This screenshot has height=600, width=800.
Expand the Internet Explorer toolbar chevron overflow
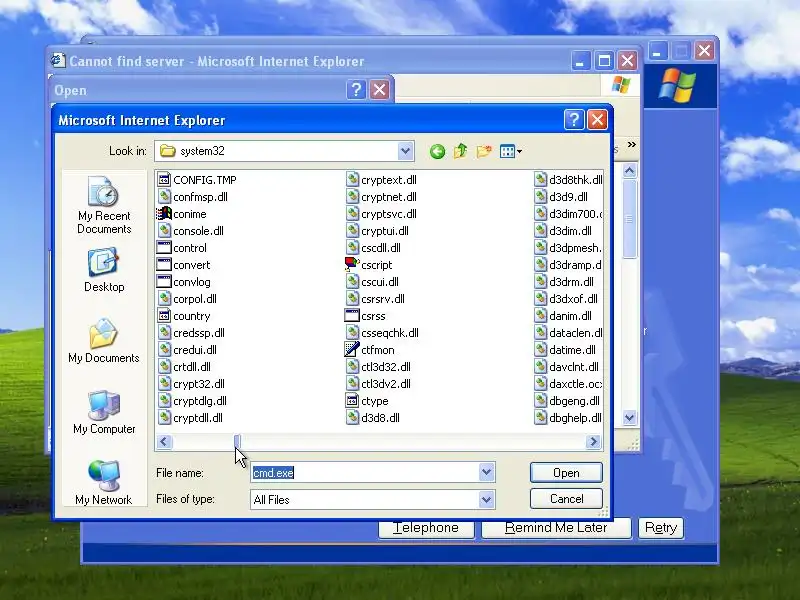pyautogui.click(x=632, y=145)
